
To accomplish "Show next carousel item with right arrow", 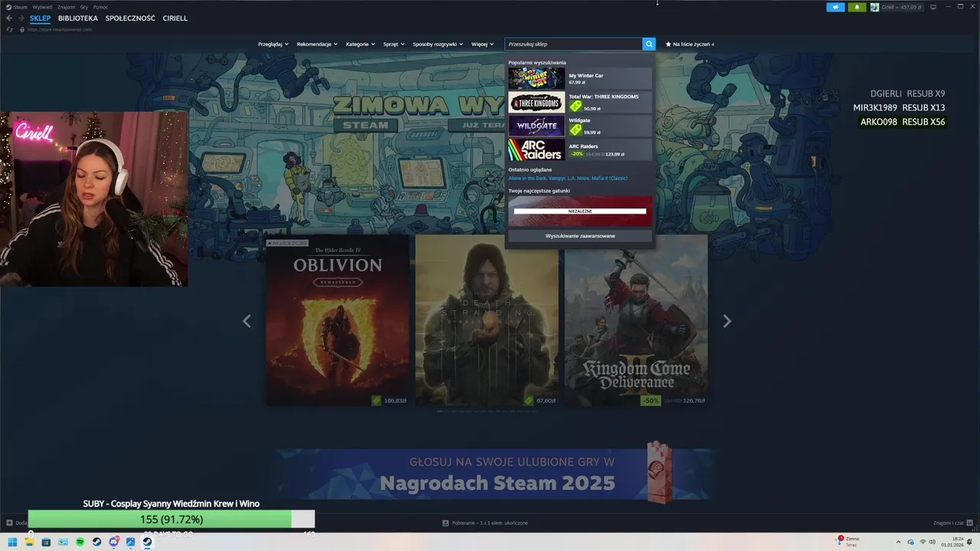I will coord(727,321).
